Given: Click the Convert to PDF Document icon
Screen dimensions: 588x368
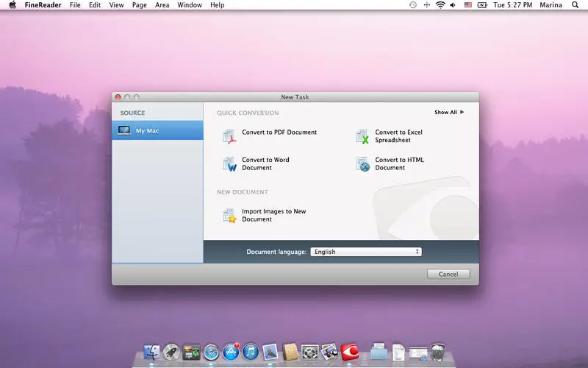Looking at the screenshot, I should (229, 136).
